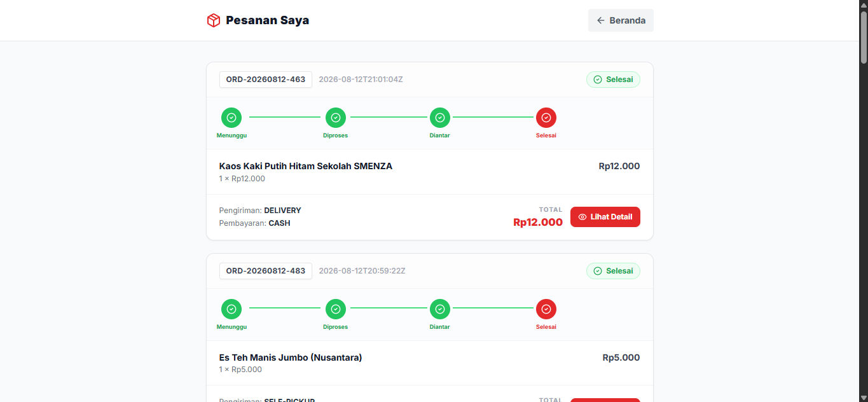Click Menunggu step circle of order ORD-20260812-483
868x402 pixels.
(231, 309)
